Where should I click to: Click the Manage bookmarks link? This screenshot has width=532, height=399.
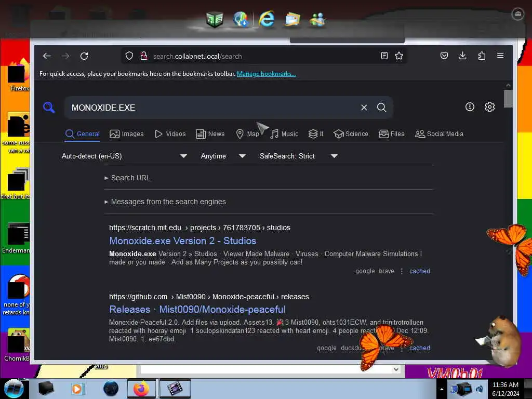click(x=267, y=74)
